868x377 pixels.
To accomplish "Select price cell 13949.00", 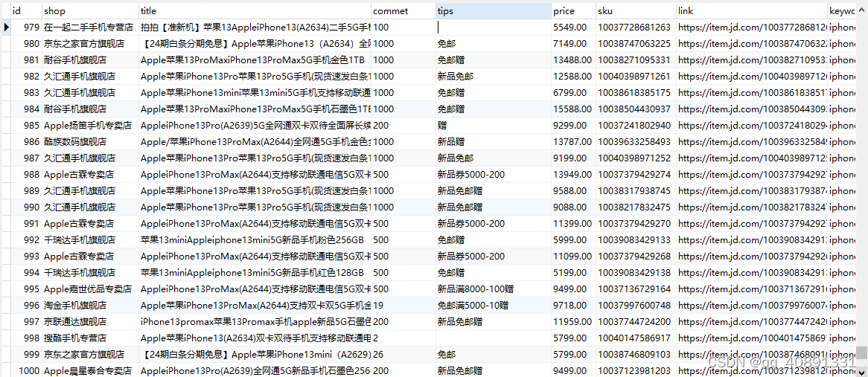I will tap(573, 175).
